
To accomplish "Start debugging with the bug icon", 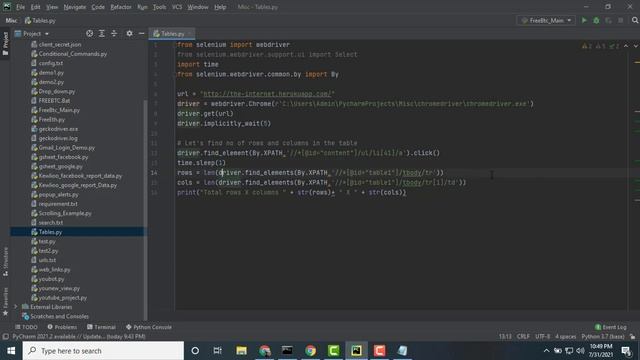I will pos(596,20).
